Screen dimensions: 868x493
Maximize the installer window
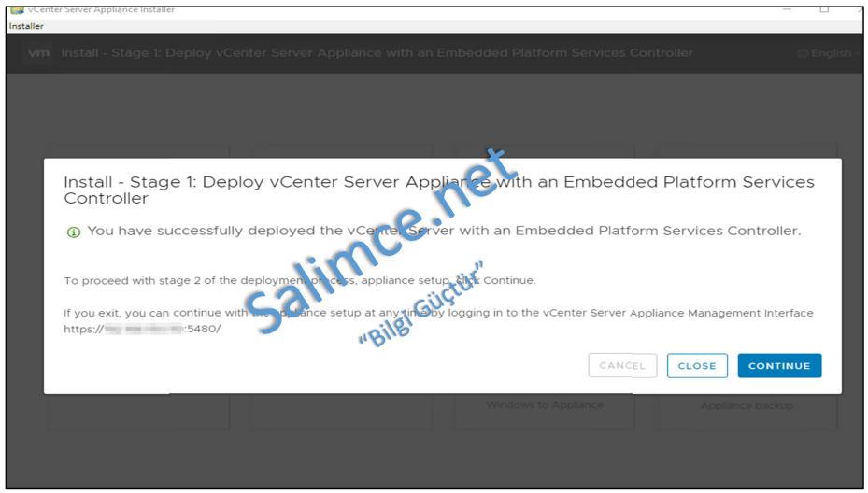(824, 8)
